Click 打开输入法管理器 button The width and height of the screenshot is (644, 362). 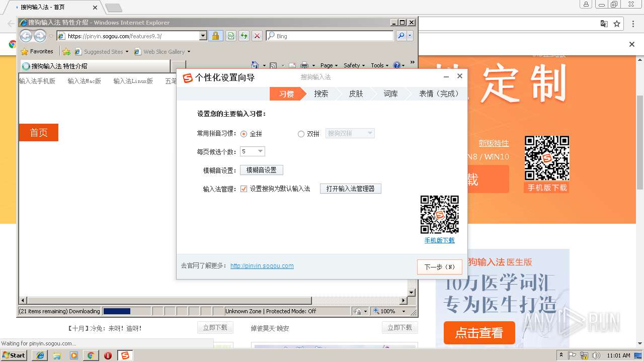click(x=350, y=189)
